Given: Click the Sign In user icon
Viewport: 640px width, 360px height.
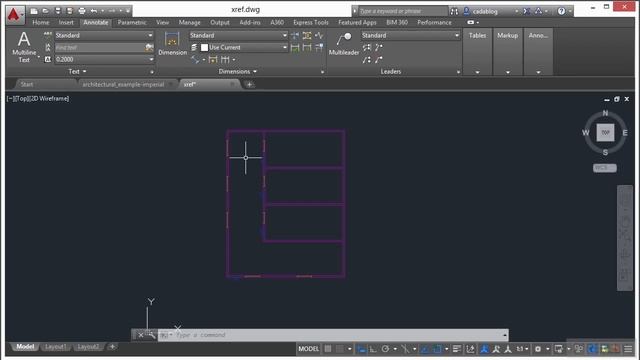Looking at the screenshot, I should (x=467, y=11).
